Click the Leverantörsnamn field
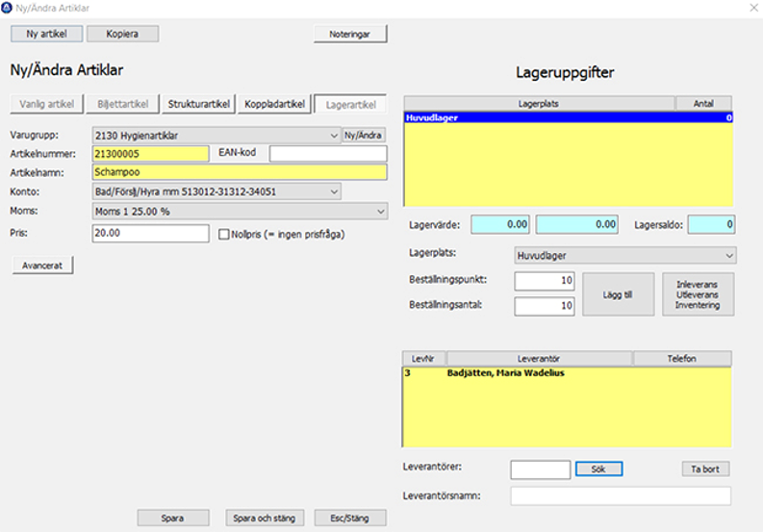Screen dimensions: 763x532 [x=621, y=496]
